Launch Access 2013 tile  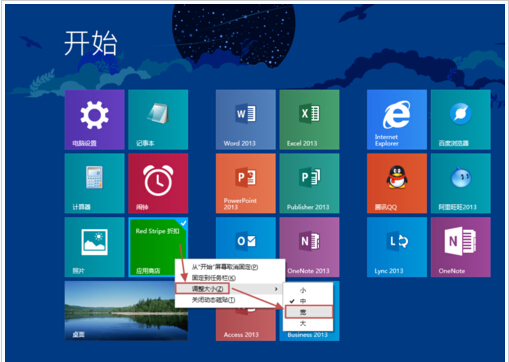[x=246, y=325]
